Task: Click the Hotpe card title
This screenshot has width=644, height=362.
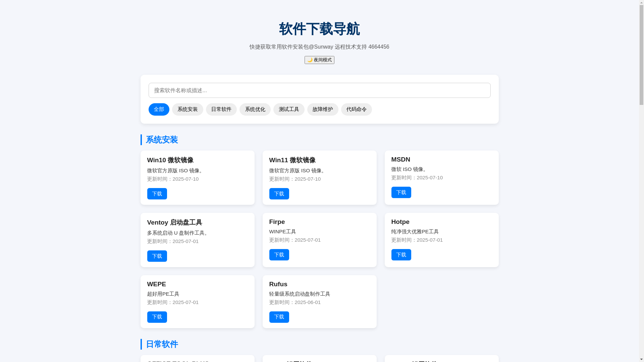Action: tap(400, 222)
